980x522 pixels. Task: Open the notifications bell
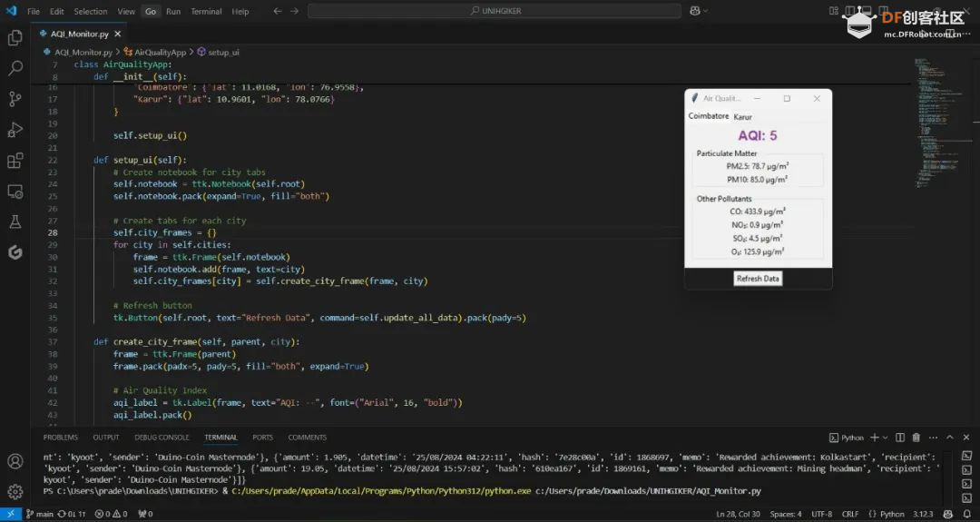pos(967,514)
